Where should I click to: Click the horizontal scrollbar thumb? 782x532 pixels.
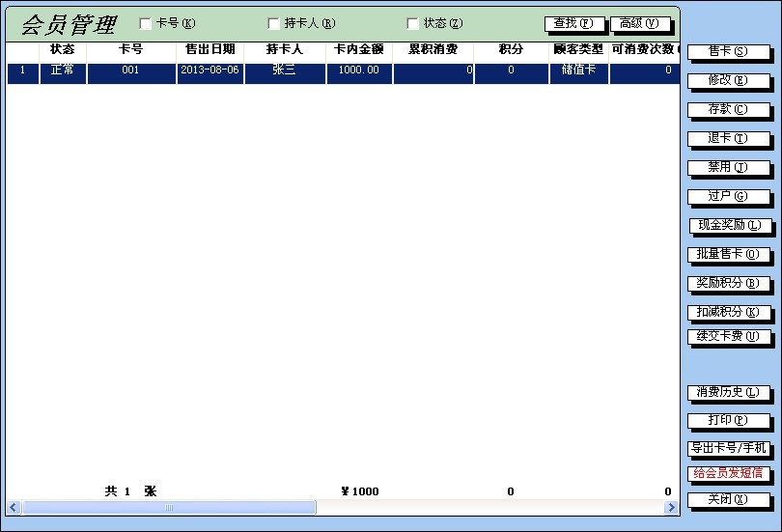tap(169, 508)
